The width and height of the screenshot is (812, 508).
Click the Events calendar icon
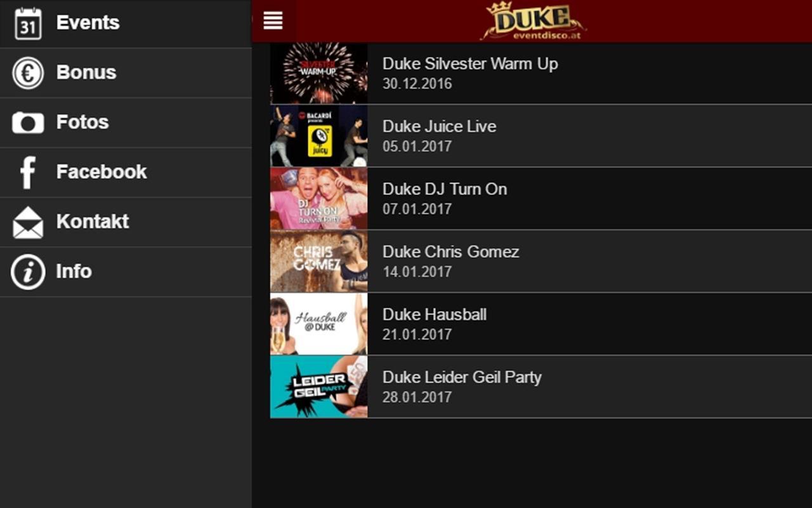point(28,23)
